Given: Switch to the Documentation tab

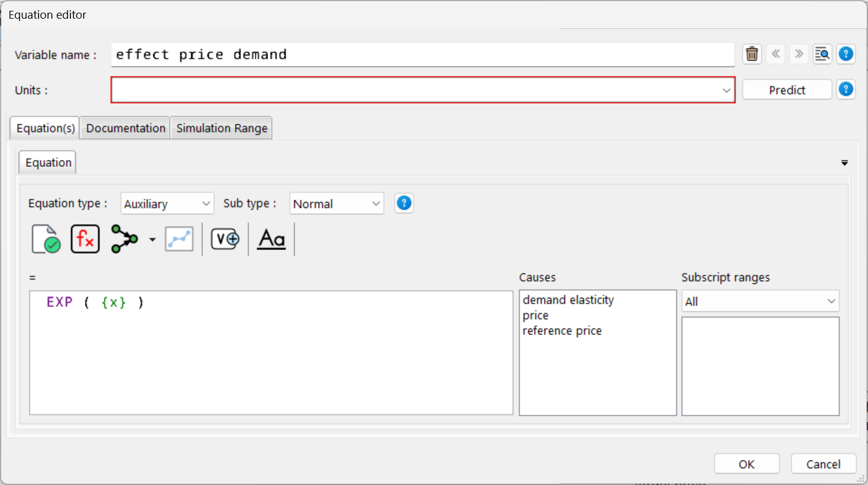Looking at the screenshot, I should (125, 128).
